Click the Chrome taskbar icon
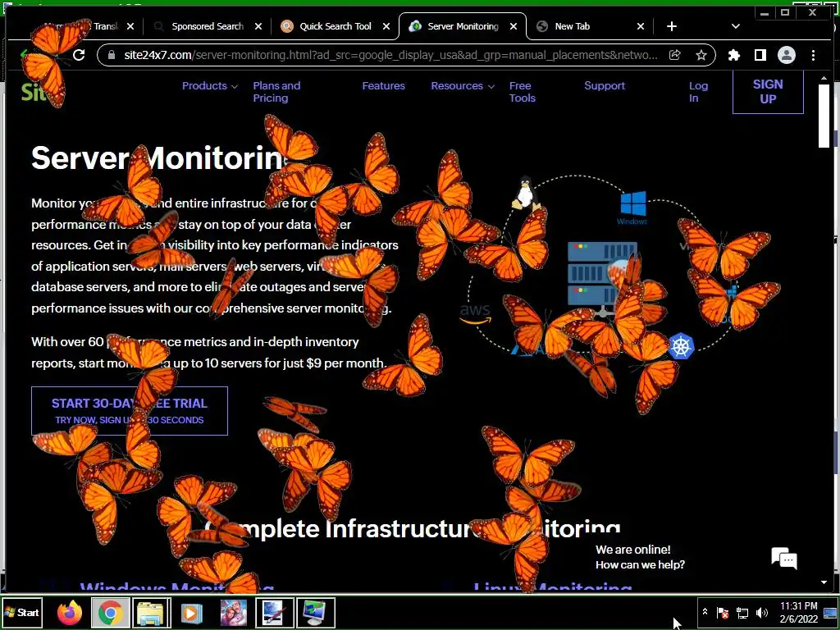This screenshot has width=840, height=630. 111,612
